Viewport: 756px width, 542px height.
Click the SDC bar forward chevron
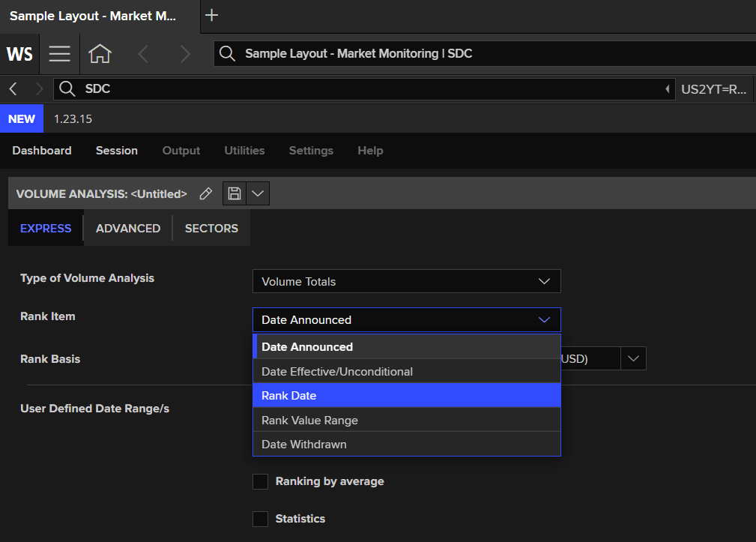click(x=40, y=88)
